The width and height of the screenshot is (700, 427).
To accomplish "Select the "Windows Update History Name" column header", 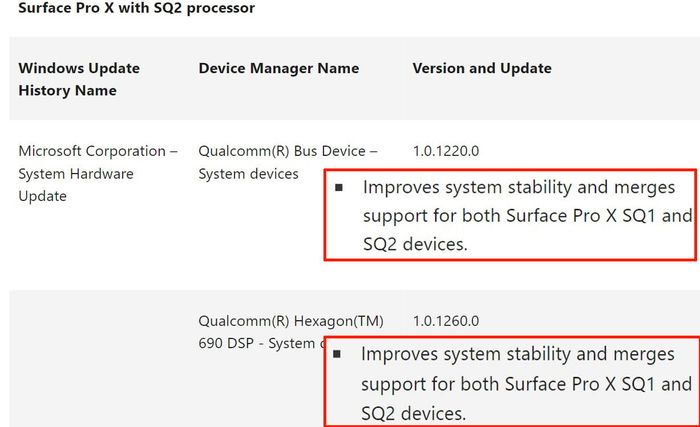I will (x=79, y=79).
